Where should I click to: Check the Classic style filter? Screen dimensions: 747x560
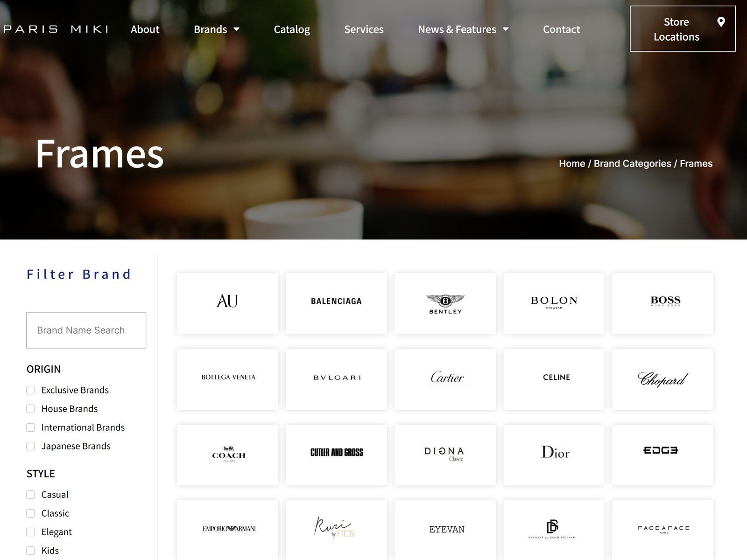31,513
